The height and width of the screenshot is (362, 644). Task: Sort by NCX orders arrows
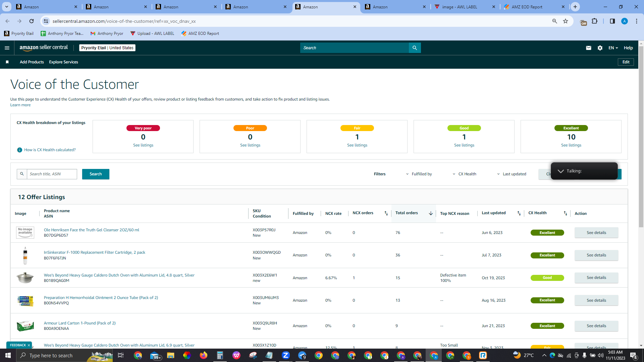[x=386, y=214]
